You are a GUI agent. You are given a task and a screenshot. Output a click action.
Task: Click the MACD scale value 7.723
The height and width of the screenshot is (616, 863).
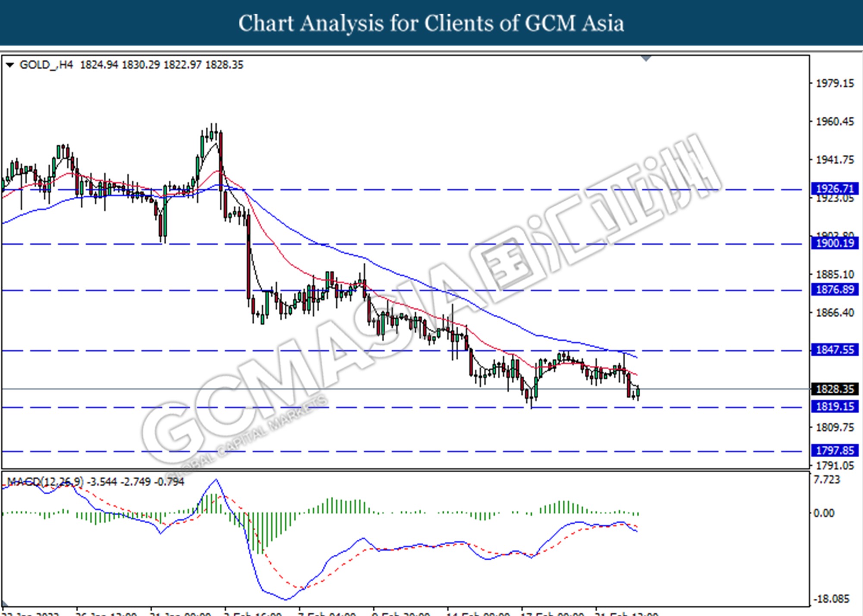827,480
